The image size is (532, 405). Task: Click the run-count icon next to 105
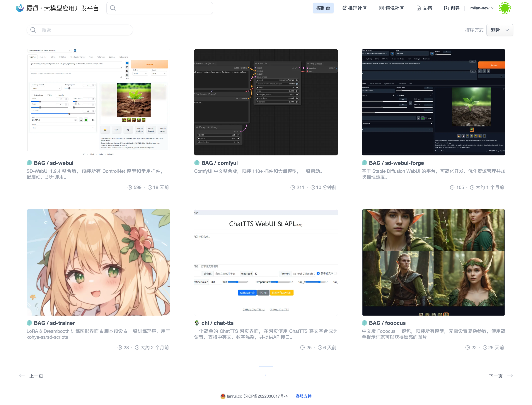(x=452, y=188)
